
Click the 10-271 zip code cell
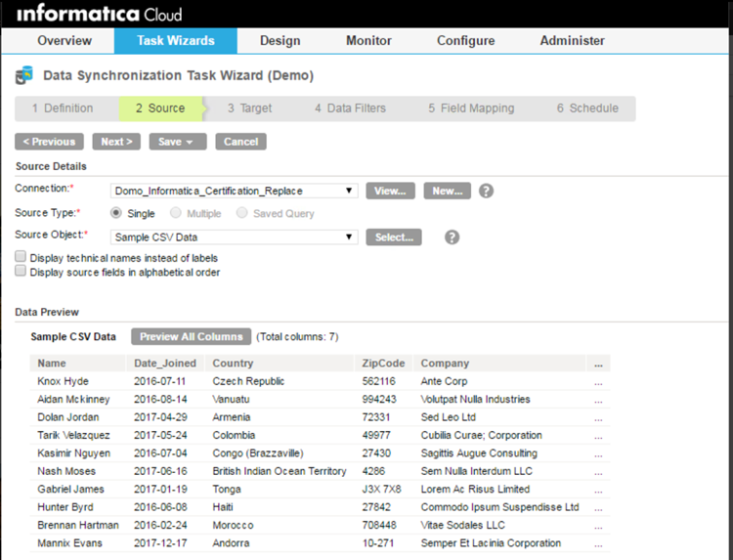point(377,543)
